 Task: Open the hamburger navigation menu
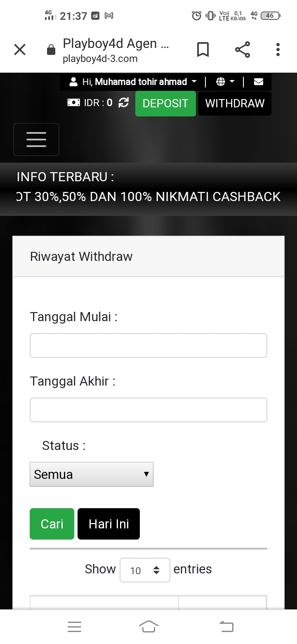pyautogui.click(x=36, y=140)
